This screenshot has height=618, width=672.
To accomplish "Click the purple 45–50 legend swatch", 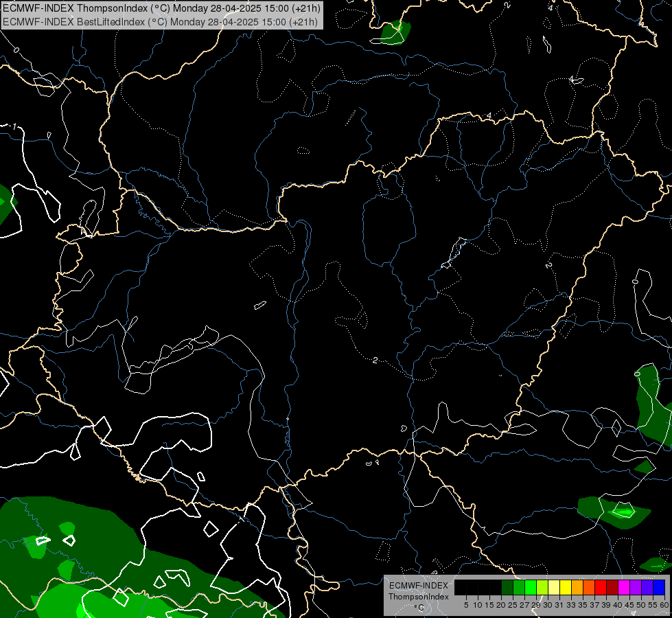I will click(636, 587).
